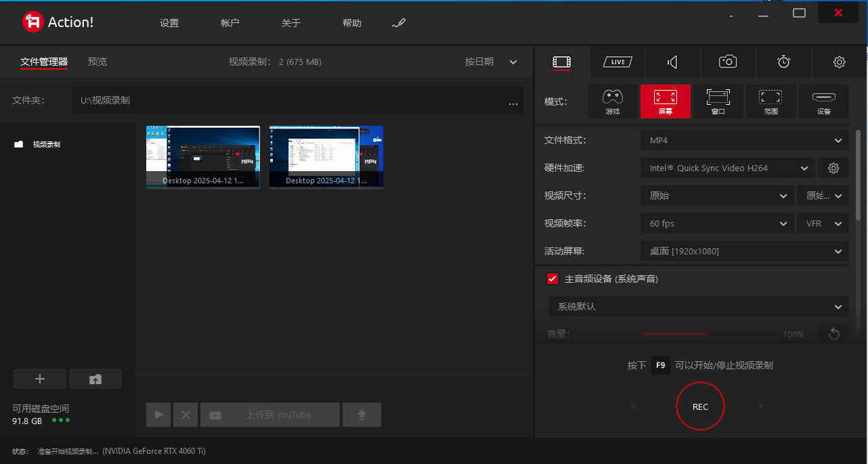
Task: Select the 屏幕 screen recording mode
Action: pyautogui.click(x=666, y=101)
